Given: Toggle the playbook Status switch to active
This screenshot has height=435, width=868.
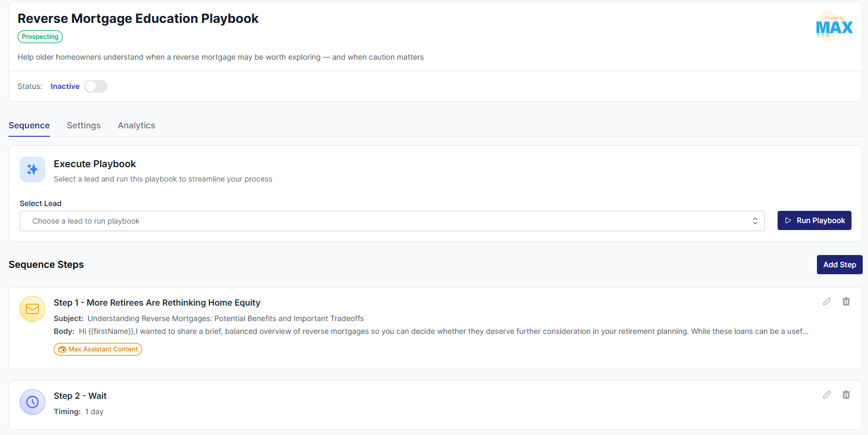Looking at the screenshot, I should point(96,86).
